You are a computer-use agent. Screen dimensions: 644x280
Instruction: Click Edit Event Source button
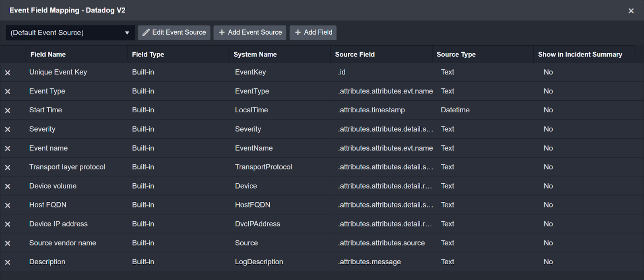174,33
